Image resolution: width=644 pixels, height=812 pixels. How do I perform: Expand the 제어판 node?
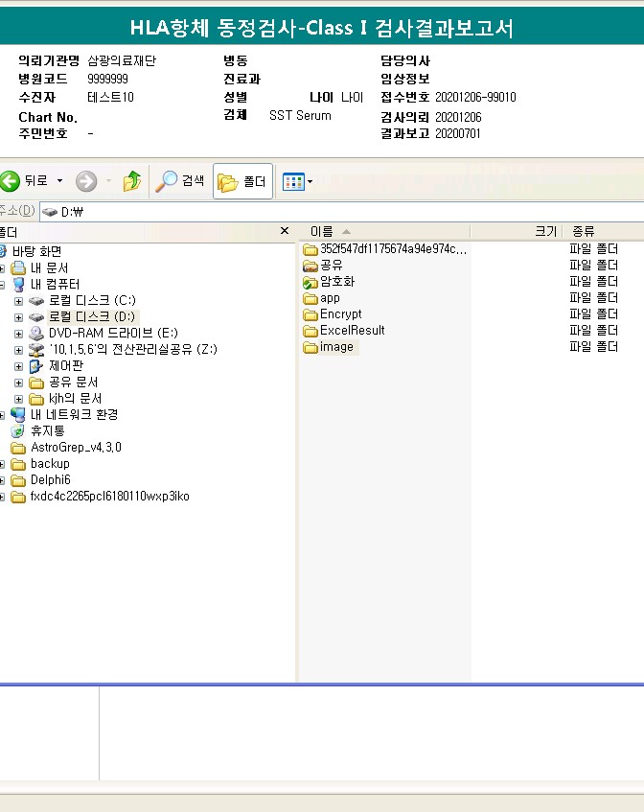pos(18,366)
